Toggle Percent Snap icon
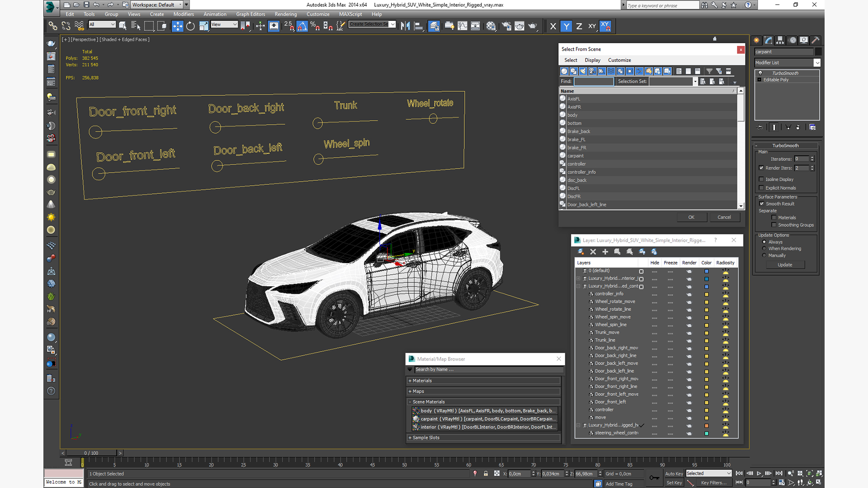 [x=315, y=26]
